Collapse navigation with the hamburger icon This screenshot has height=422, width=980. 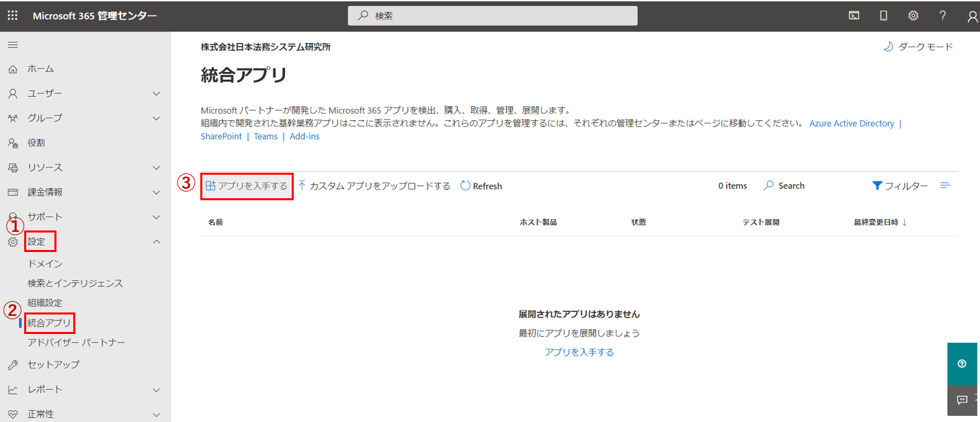pyautogui.click(x=13, y=45)
